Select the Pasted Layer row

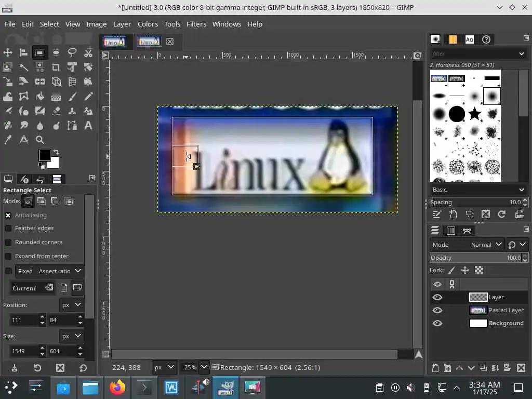click(479, 310)
